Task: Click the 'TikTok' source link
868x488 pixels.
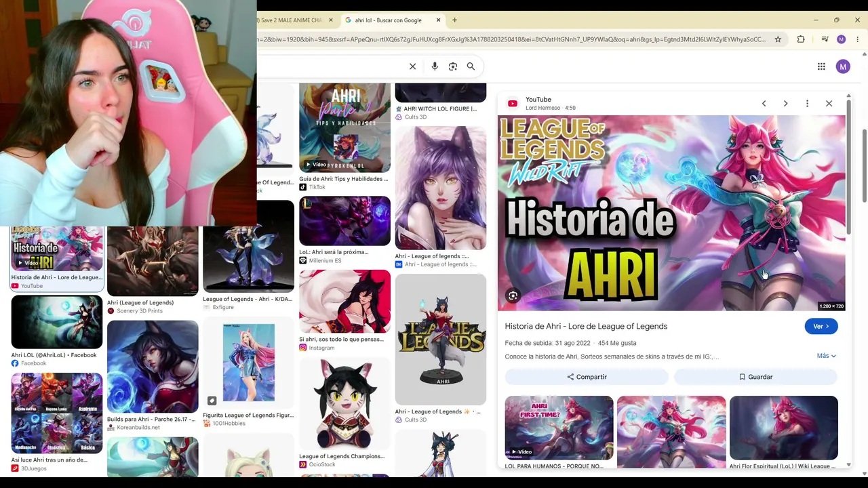Action: point(317,187)
